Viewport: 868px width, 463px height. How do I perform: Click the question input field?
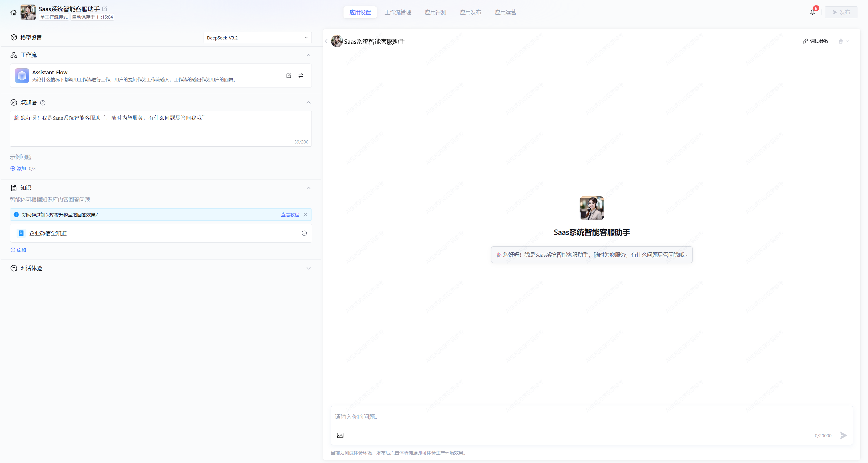click(573, 417)
